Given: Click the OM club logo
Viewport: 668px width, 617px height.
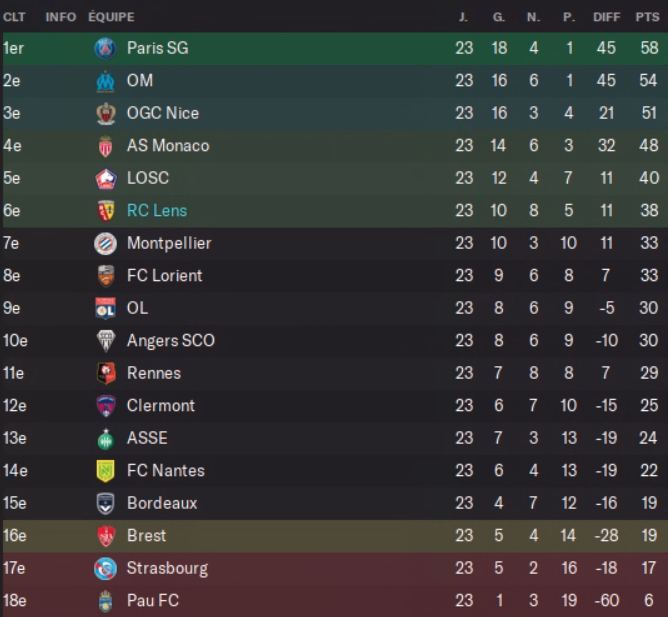Looking at the screenshot, I should (105, 81).
